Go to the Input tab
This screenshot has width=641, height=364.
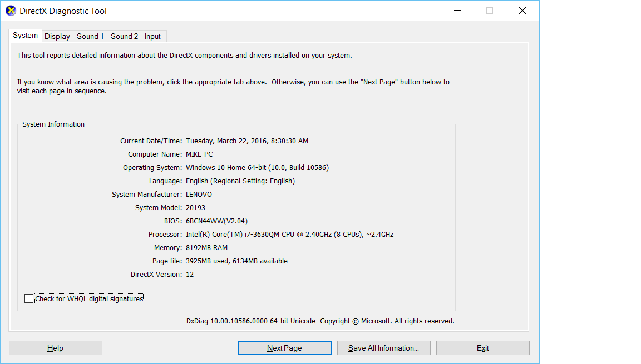click(152, 36)
